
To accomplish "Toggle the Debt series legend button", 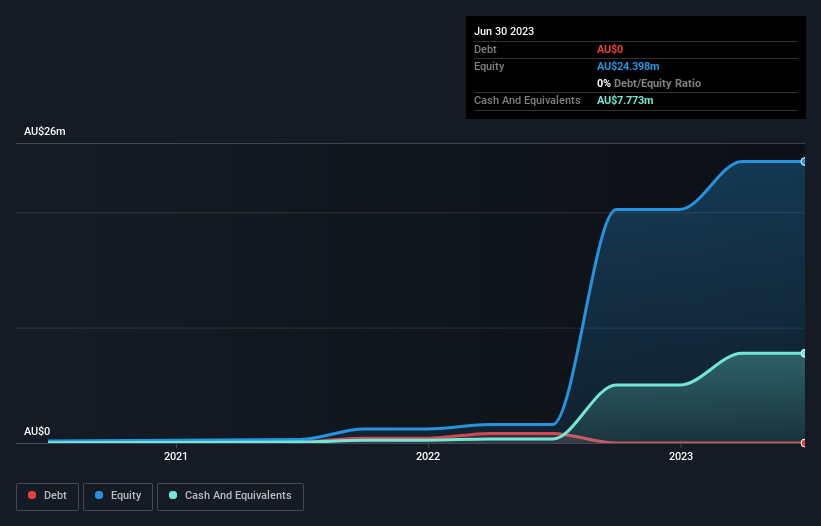I will tap(47, 496).
